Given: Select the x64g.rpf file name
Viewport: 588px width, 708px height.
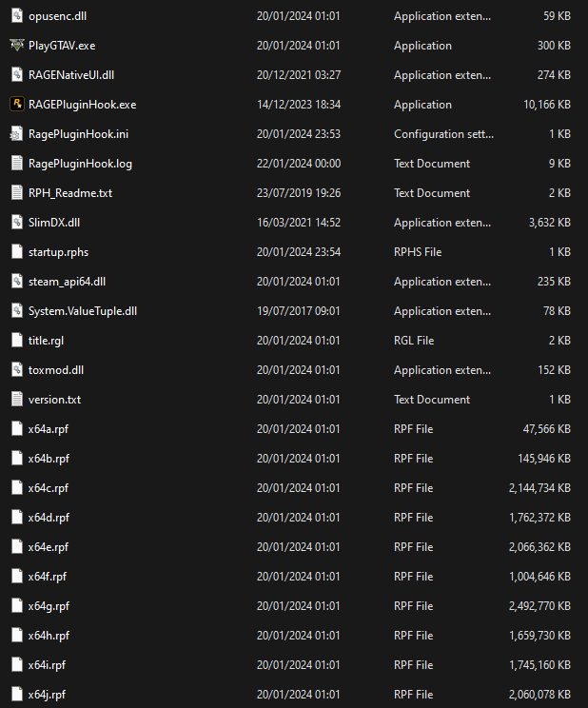Looking at the screenshot, I should coord(49,606).
